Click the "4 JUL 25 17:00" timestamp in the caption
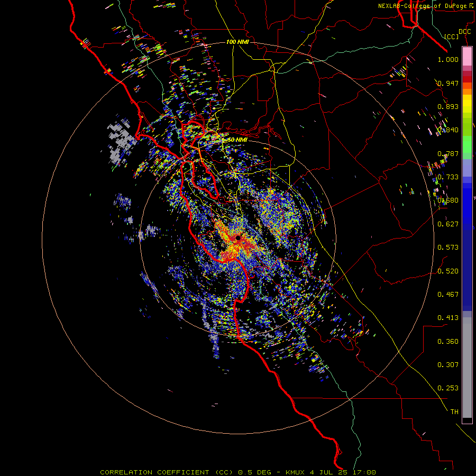Screen dimensions: 476x476 343,472
